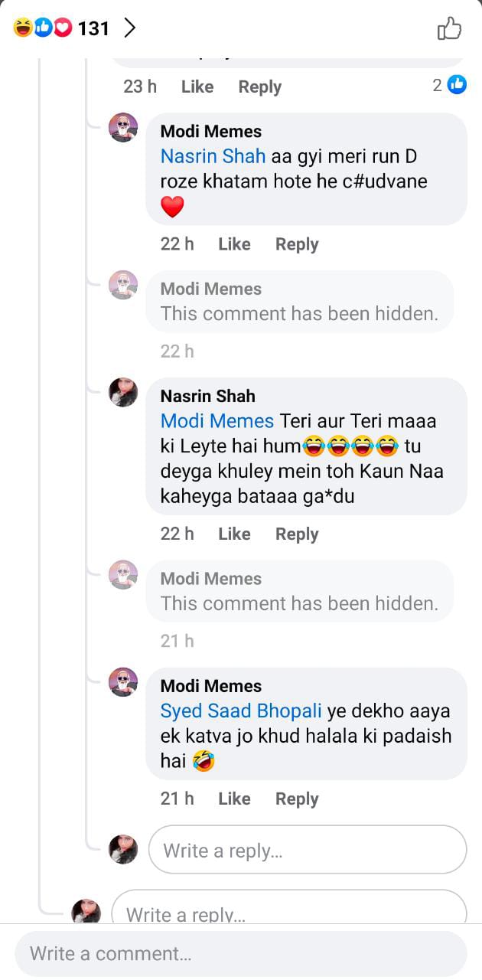Open Modi Memes avatar on the 'aa gyi' comment

(123, 128)
